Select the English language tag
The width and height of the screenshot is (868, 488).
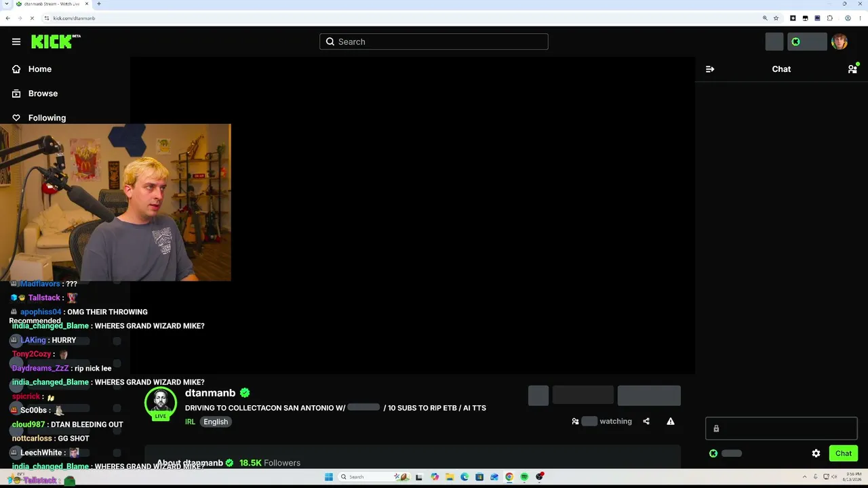[x=216, y=422]
